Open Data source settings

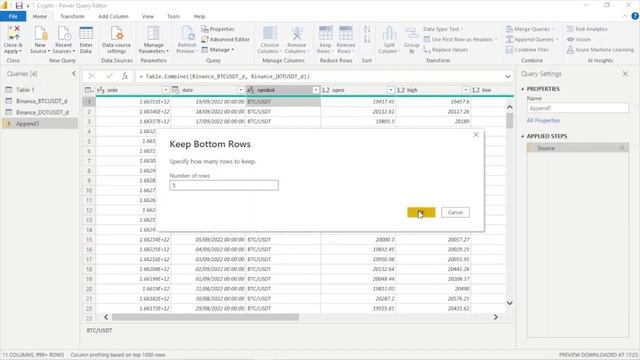[x=116, y=39]
